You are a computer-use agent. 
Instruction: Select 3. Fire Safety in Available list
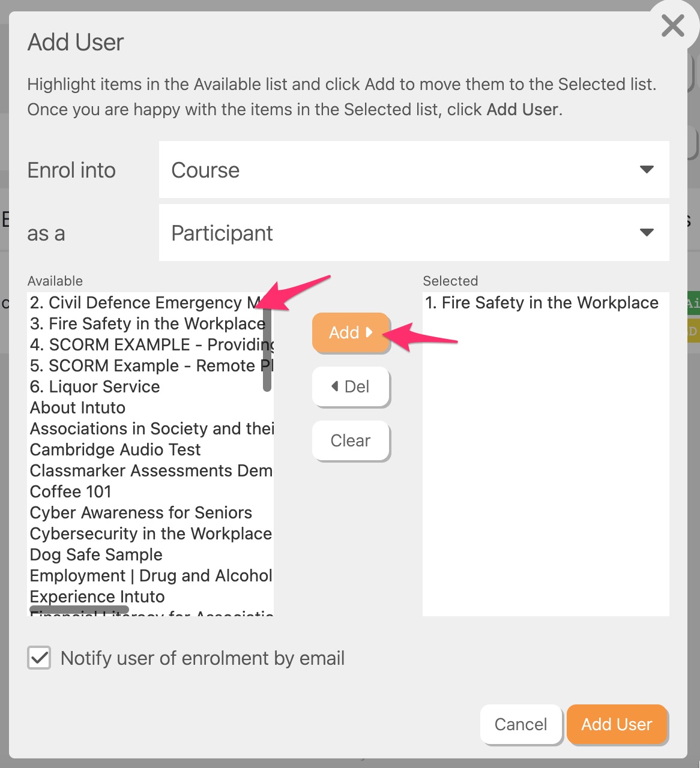click(147, 324)
